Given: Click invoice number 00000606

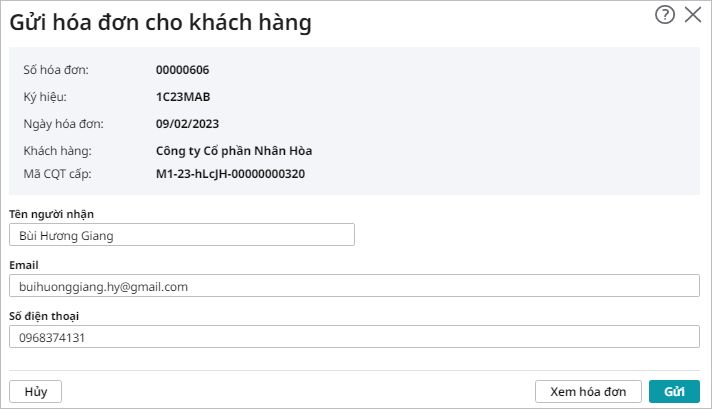Looking at the screenshot, I should 182,70.
